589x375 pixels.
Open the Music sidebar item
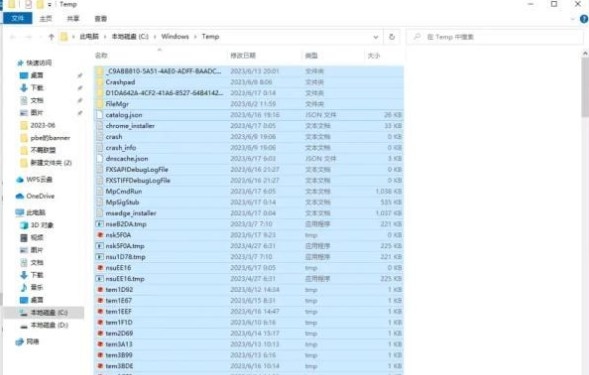click(x=37, y=287)
